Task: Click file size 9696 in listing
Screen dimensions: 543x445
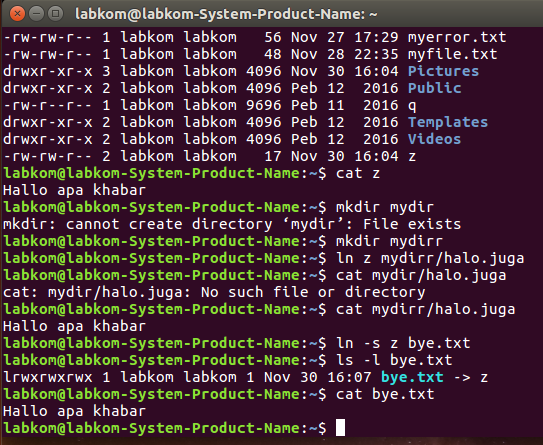Action: pos(264,105)
